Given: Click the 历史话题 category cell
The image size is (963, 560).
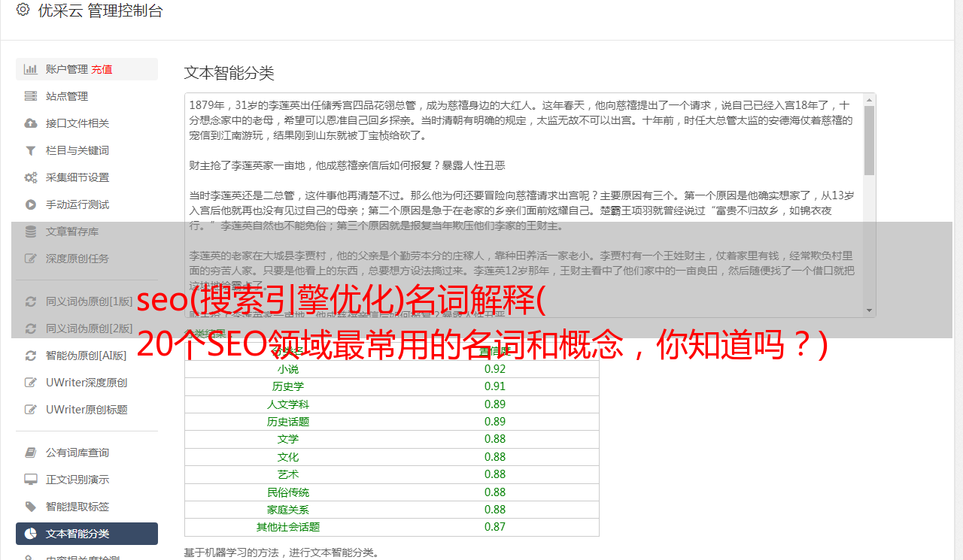Looking at the screenshot, I should [x=288, y=422].
